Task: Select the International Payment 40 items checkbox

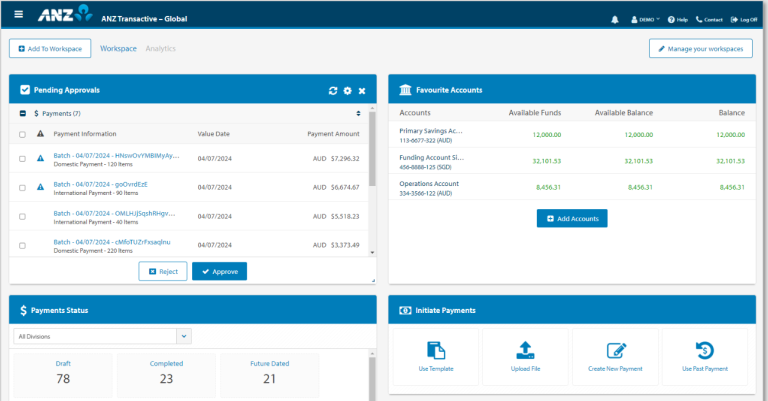Action: pos(22,216)
